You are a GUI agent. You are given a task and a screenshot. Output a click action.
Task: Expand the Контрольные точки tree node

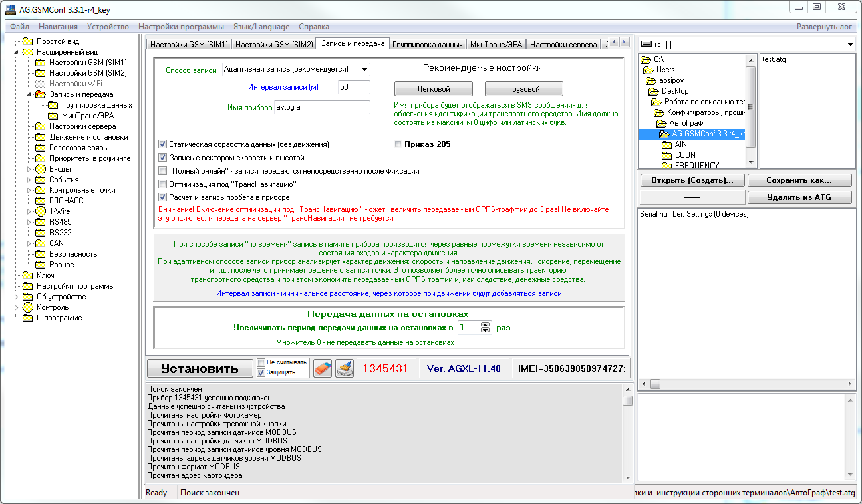pos(29,190)
